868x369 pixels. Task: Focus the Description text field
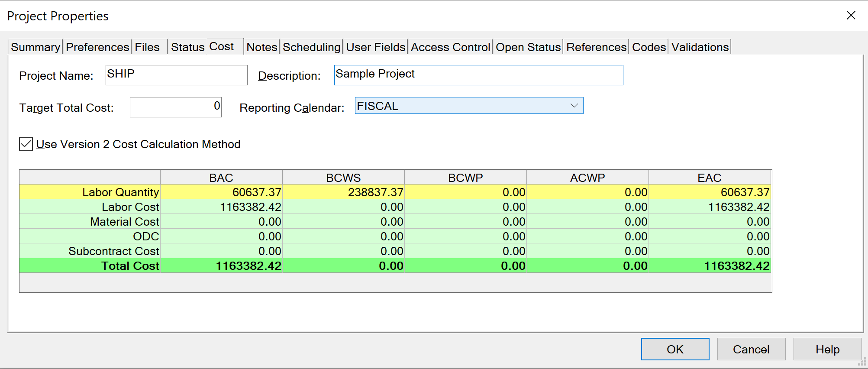tap(478, 75)
